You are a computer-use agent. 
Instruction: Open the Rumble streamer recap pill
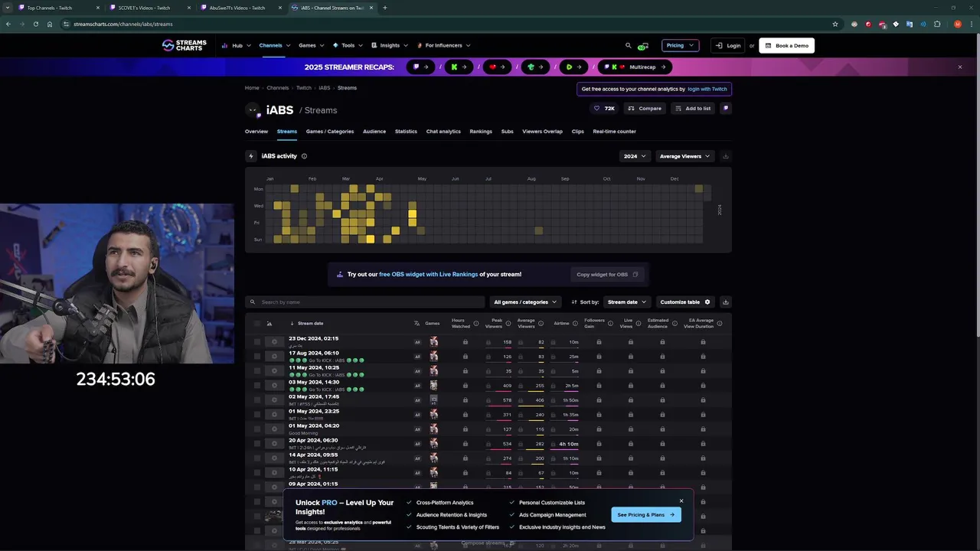(573, 67)
